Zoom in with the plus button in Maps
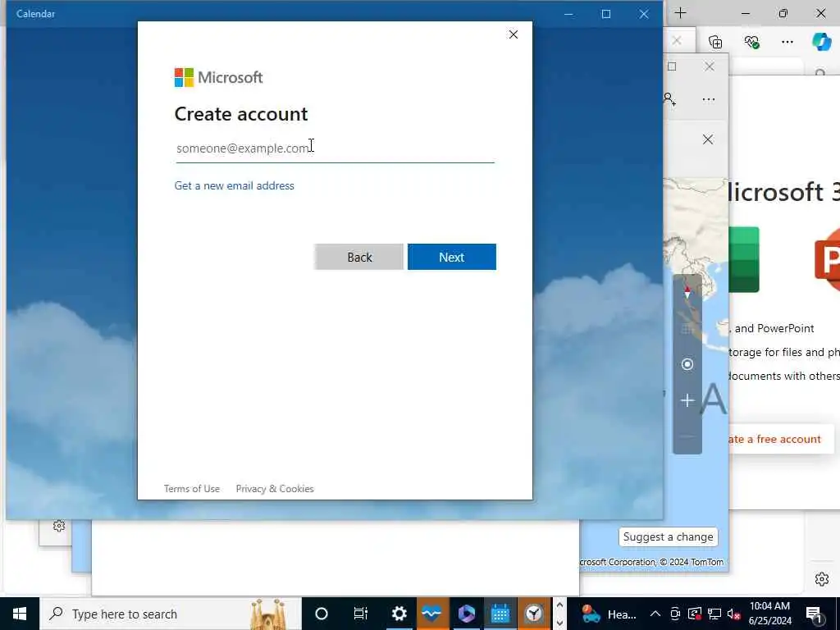 click(x=687, y=400)
